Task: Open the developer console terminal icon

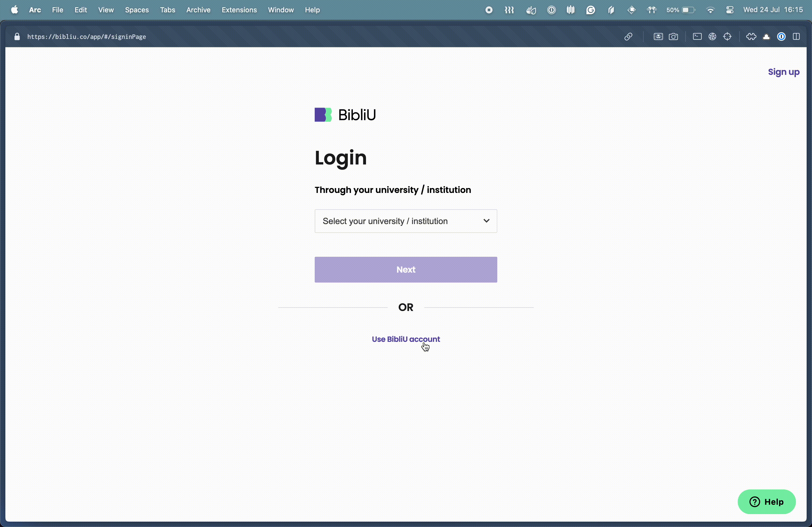Action: 697,36
